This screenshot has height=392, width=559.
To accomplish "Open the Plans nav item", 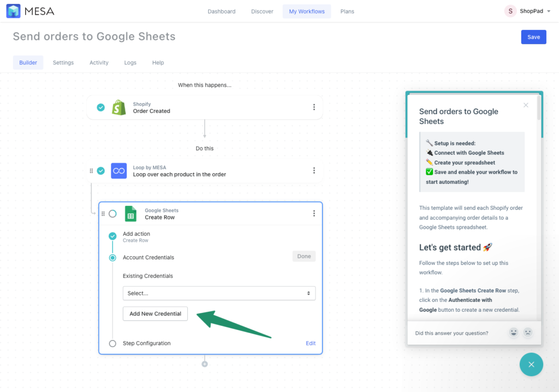I will tap(347, 11).
